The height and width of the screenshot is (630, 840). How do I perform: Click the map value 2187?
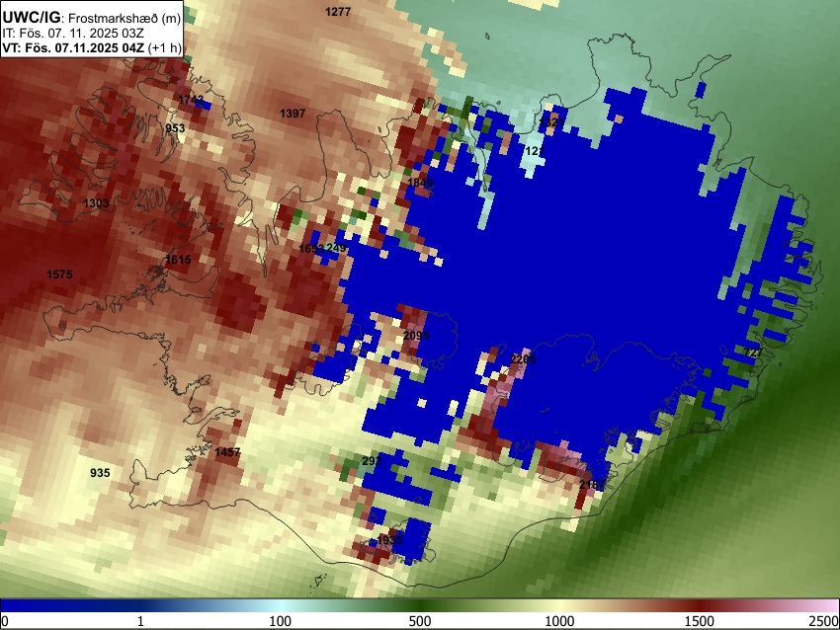[x=592, y=485]
